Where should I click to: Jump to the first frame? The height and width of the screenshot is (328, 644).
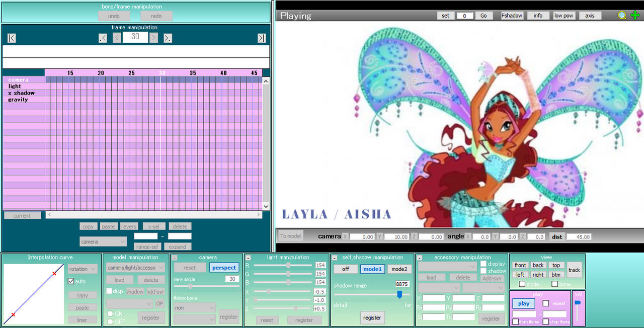pyautogui.click(x=12, y=38)
